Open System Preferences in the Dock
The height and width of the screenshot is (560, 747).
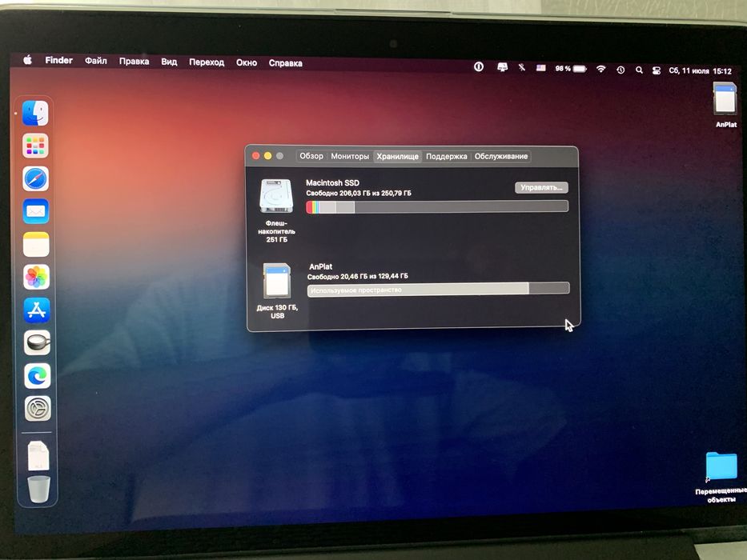click(38, 408)
